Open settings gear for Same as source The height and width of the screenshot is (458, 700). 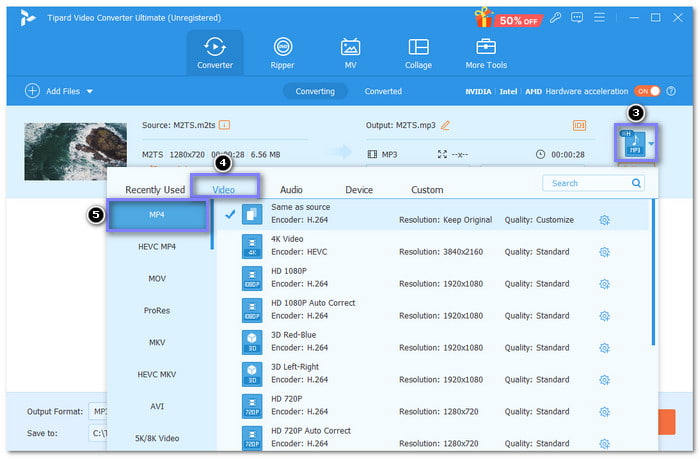pos(604,220)
